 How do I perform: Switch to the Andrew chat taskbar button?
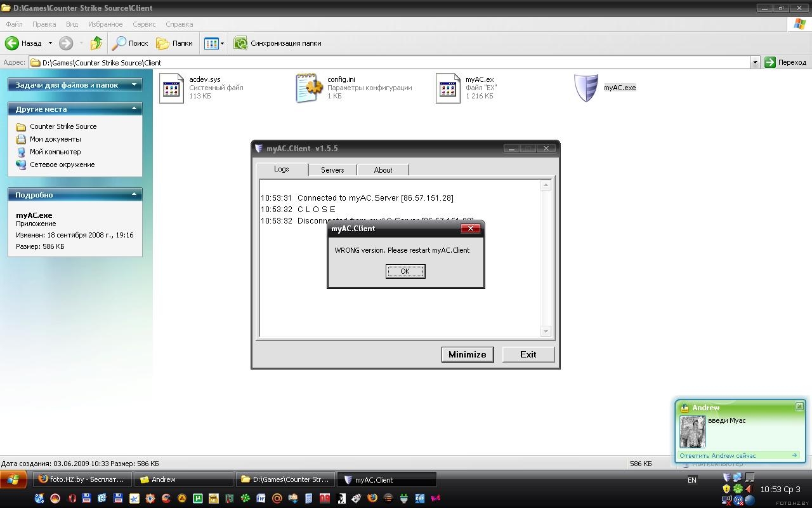pyautogui.click(x=184, y=479)
